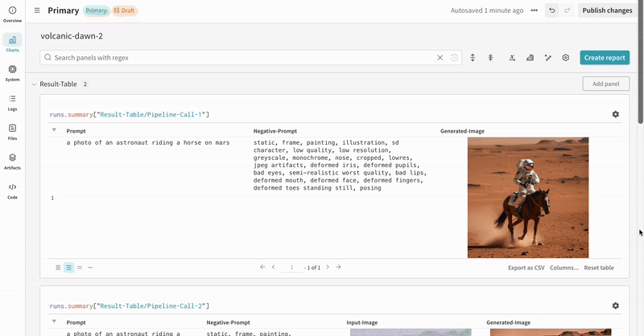Collapse the Result-Table section
The image size is (644, 336).
pyautogui.click(x=34, y=84)
